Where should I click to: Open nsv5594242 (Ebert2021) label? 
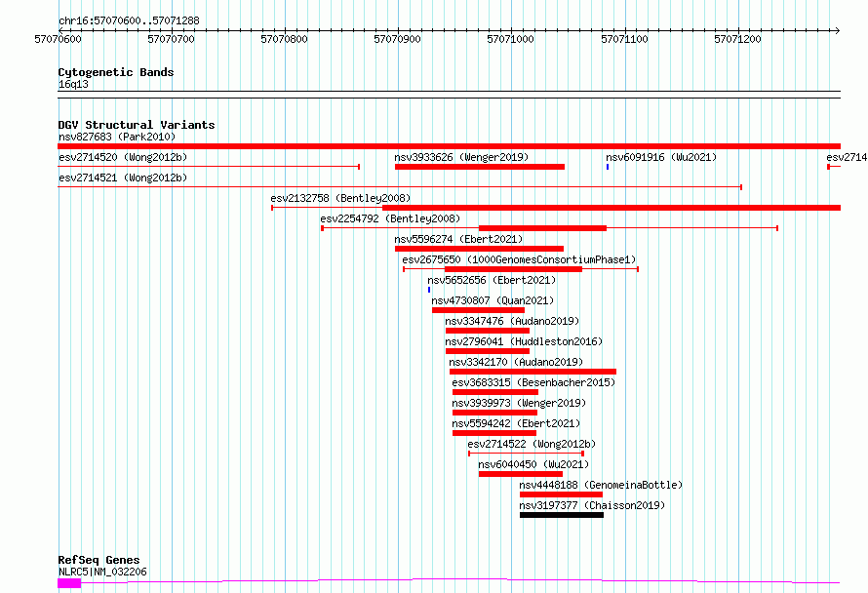tap(516, 423)
